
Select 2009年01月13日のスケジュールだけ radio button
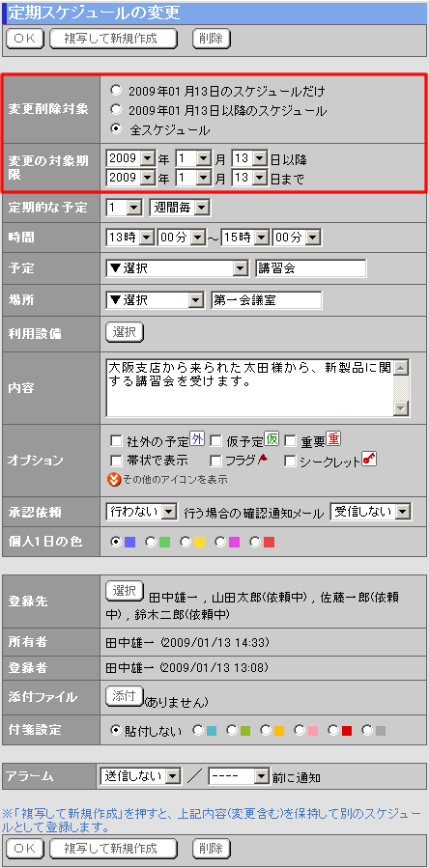[115, 90]
